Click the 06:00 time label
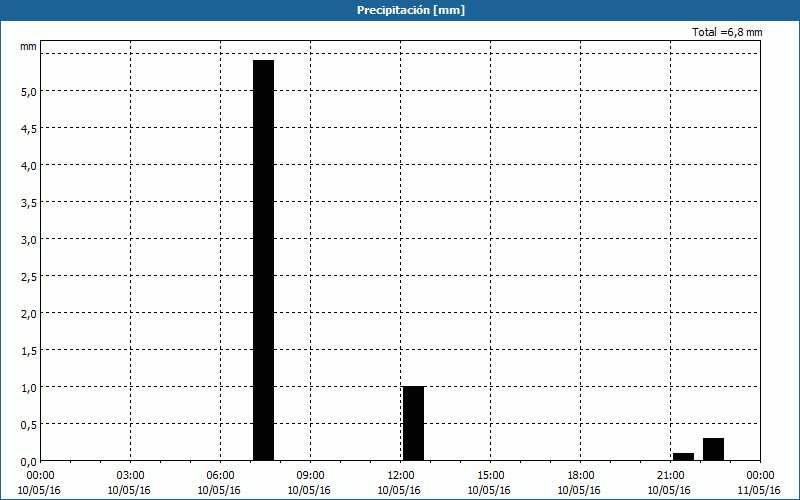The height and width of the screenshot is (500, 800). [220, 476]
